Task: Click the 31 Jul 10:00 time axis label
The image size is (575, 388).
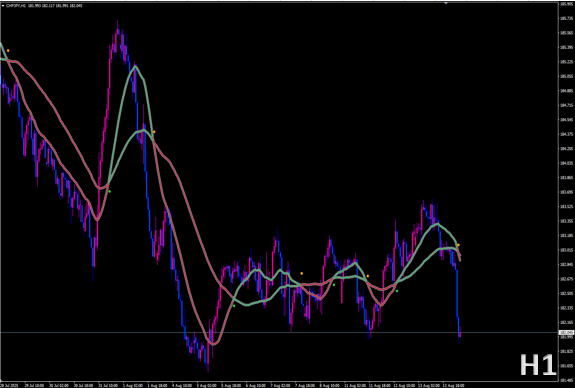Action: click(x=108, y=385)
